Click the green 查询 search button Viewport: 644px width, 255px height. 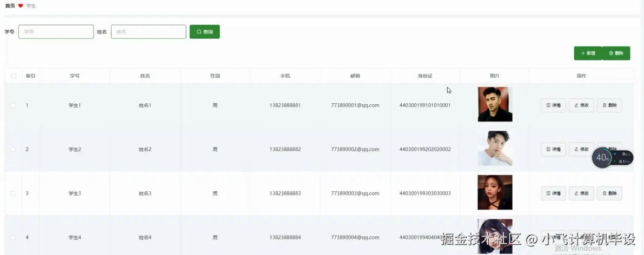pyautogui.click(x=204, y=32)
